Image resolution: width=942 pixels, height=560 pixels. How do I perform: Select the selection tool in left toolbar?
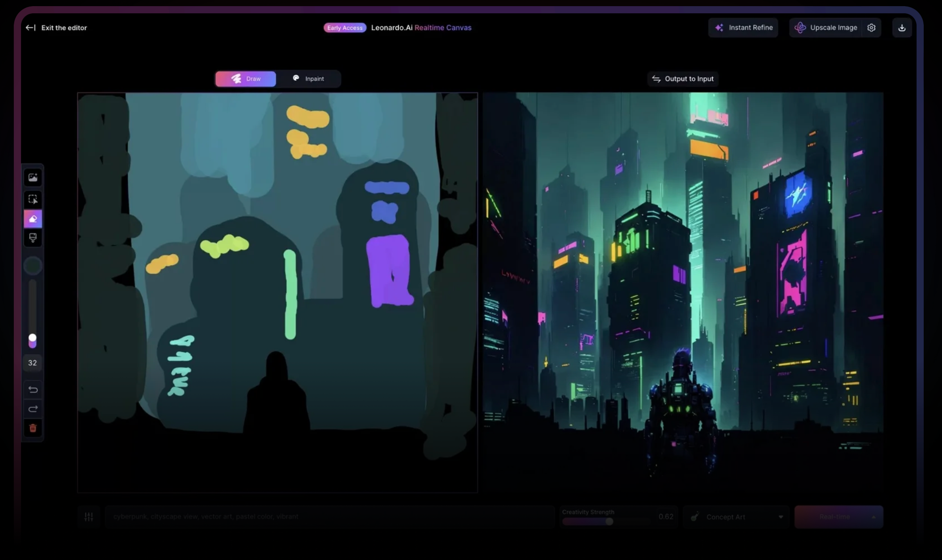32,199
